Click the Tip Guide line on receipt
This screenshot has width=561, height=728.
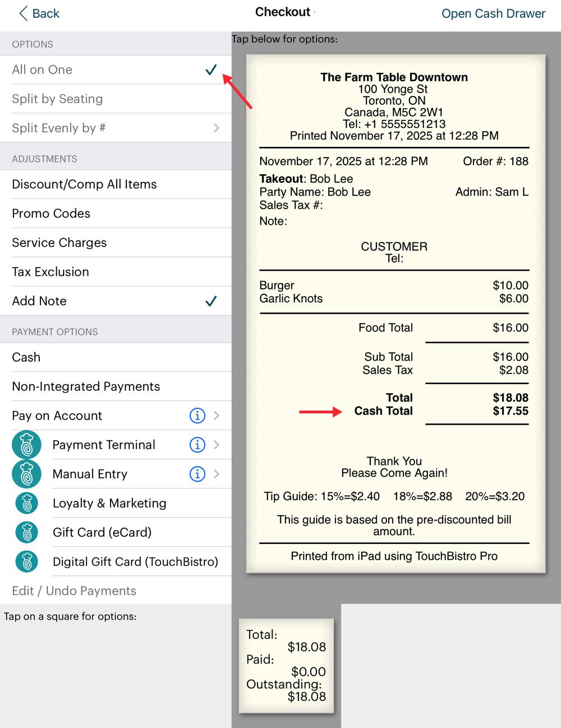click(394, 496)
